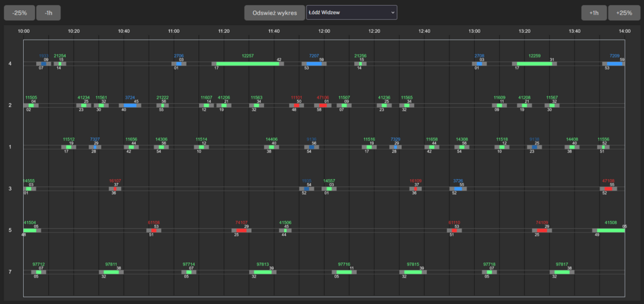Click red train 11101 bar on track 2
This screenshot has height=304, width=644.
click(x=296, y=105)
